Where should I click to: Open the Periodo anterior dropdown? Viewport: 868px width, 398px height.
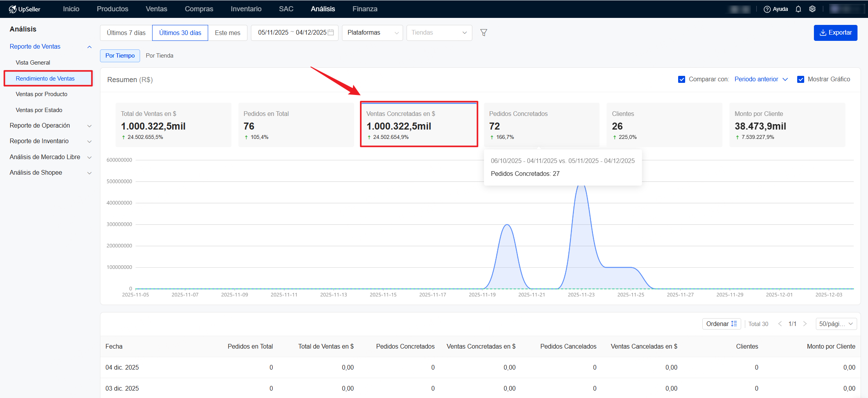click(x=761, y=79)
